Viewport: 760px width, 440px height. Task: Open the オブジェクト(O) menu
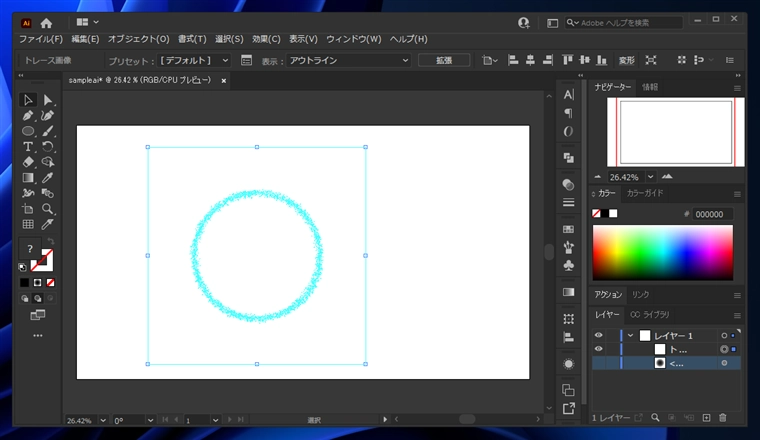[x=139, y=39]
